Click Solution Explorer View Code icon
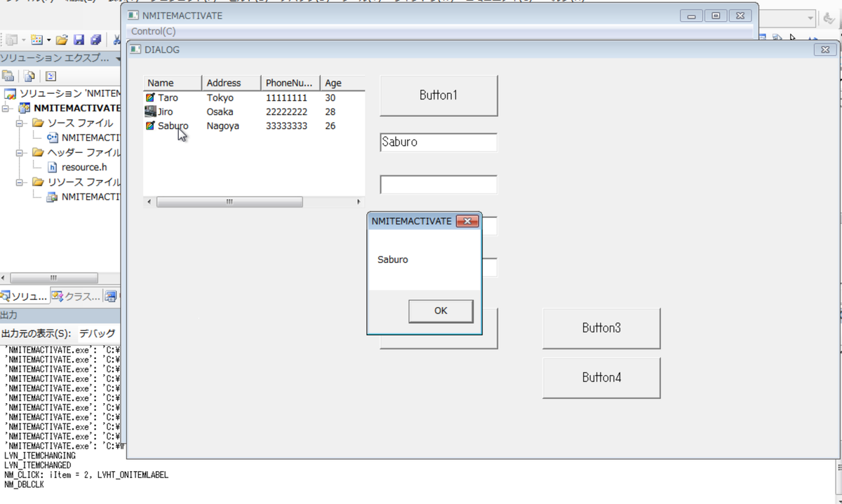The height and width of the screenshot is (504, 842). tap(51, 76)
